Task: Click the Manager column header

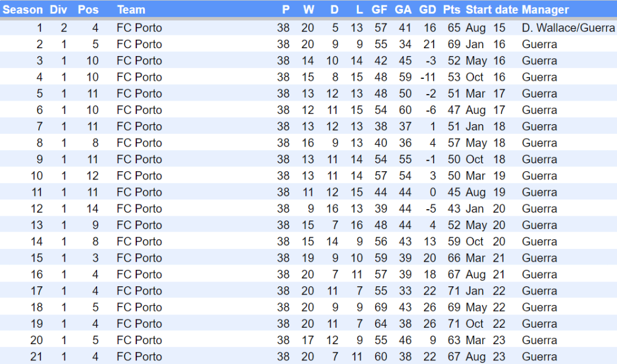Action: [x=545, y=10]
